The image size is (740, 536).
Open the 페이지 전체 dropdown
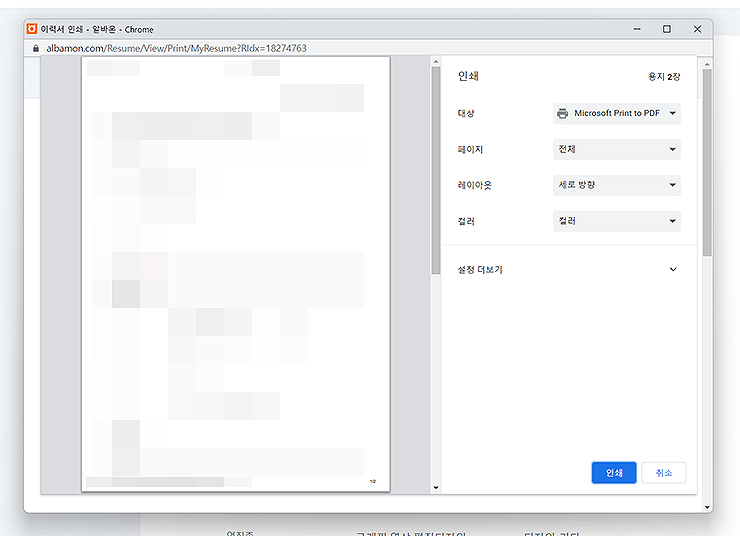[617, 149]
